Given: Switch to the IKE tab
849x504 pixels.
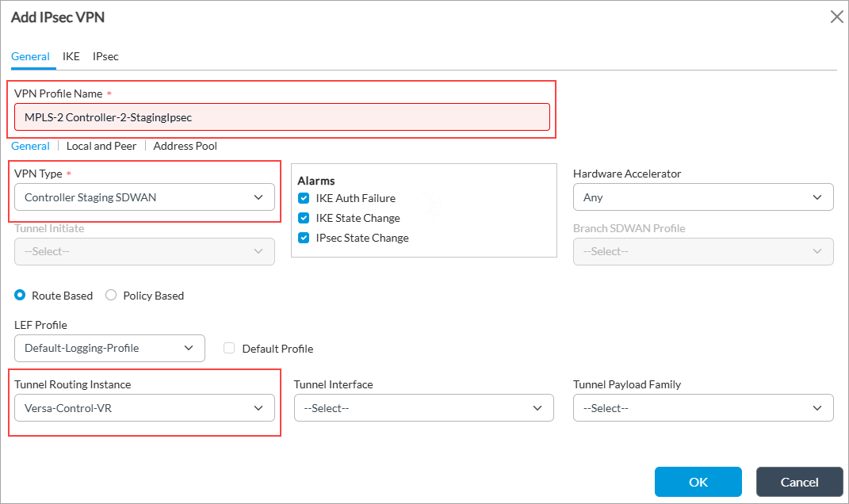Looking at the screenshot, I should (71, 56).
